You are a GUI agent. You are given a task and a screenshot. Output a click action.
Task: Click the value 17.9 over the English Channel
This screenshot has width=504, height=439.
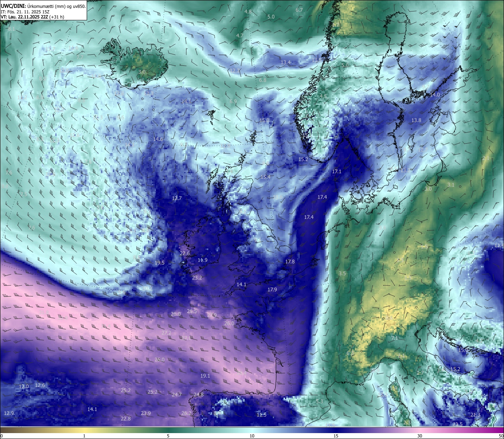272,289
